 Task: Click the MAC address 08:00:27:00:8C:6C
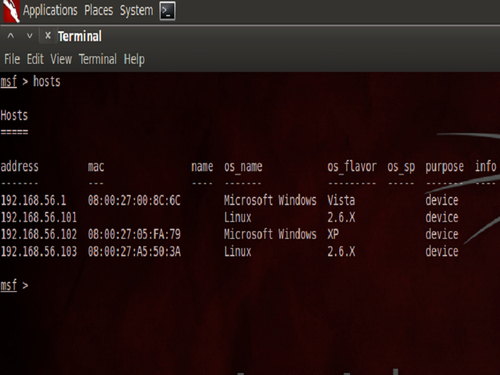point(134,200)
